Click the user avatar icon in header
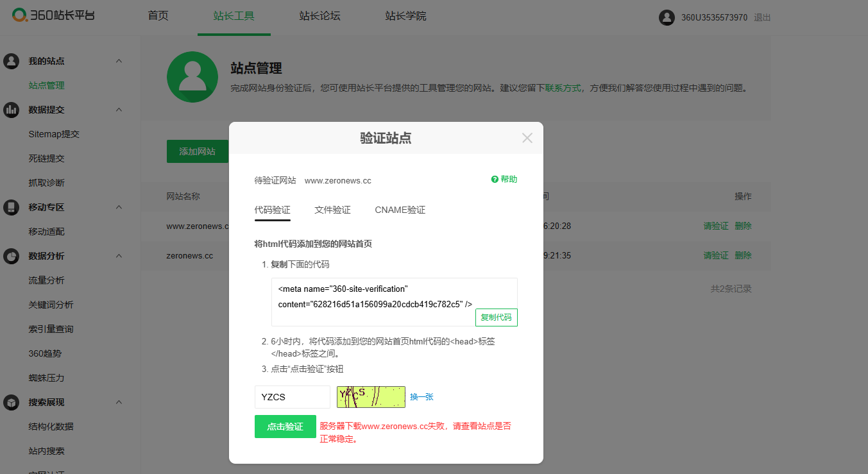The width and height of the screenshot is (868, 474). pyautogui.click(x=667, y=17)
